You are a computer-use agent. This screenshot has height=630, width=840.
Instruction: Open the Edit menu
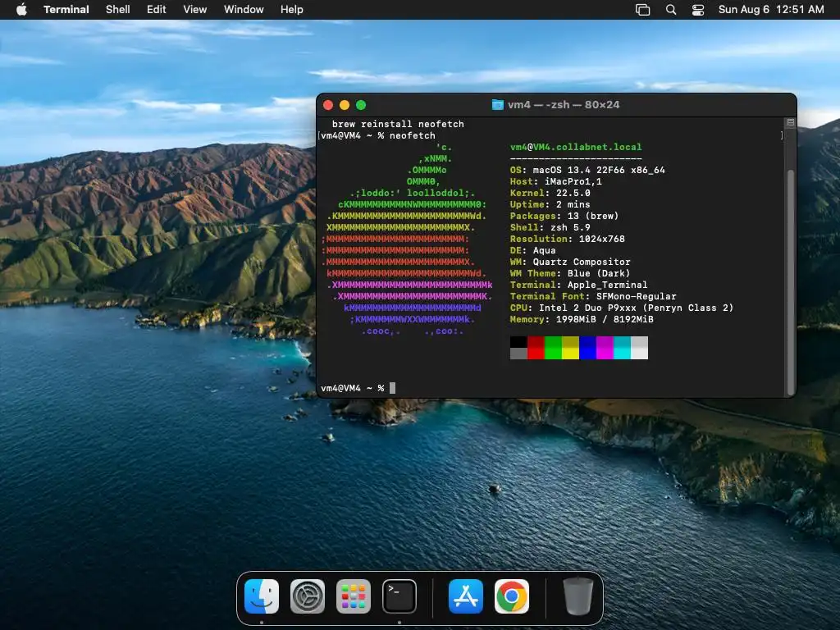(157, 9)
